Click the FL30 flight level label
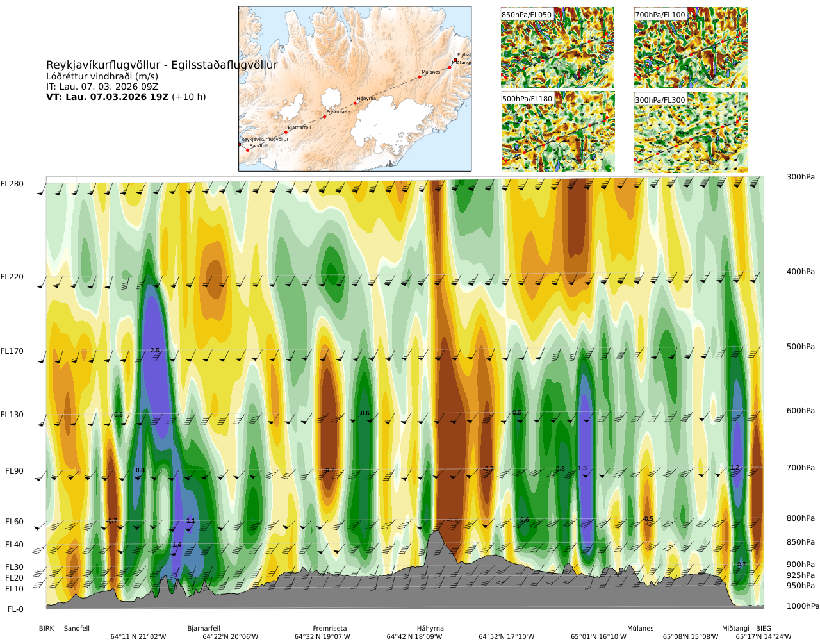 [14, 568]
